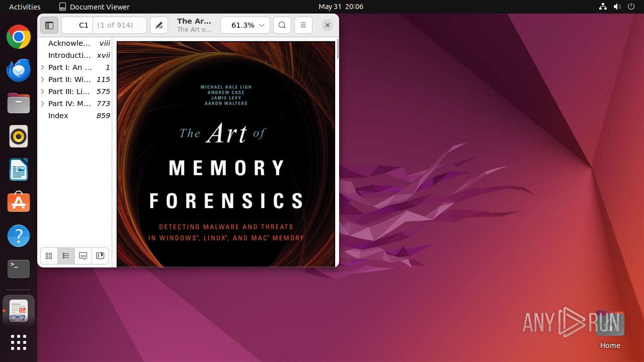Screen dimensions: 644x362
Task: Click the Document Viewer dock icon
Action: [19, 310]
